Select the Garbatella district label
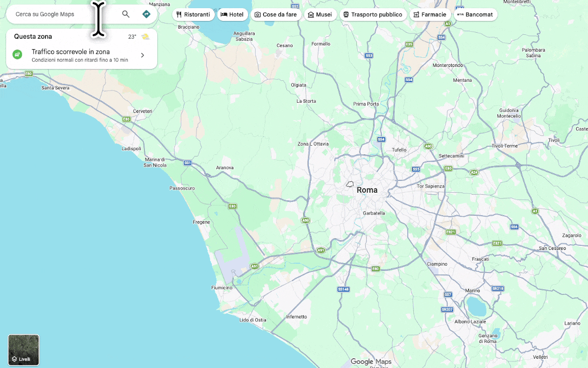The image size is (588, 368). [x=374, y=213]
